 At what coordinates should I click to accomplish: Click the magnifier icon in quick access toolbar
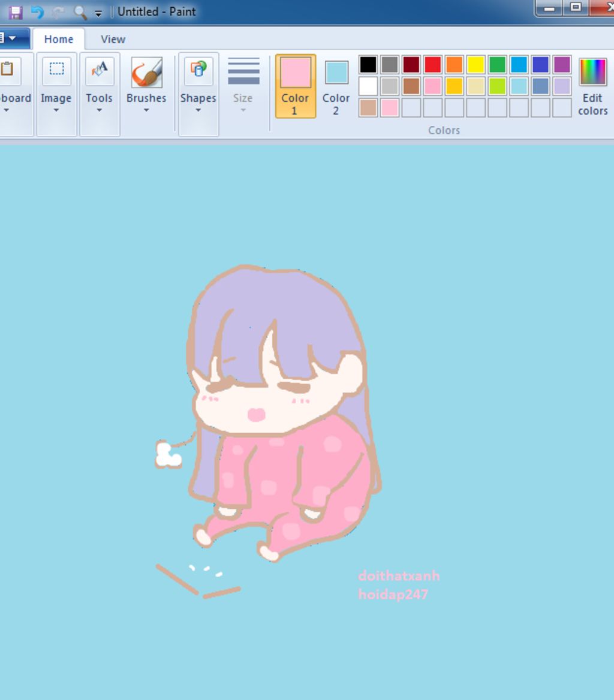point(80,12)
